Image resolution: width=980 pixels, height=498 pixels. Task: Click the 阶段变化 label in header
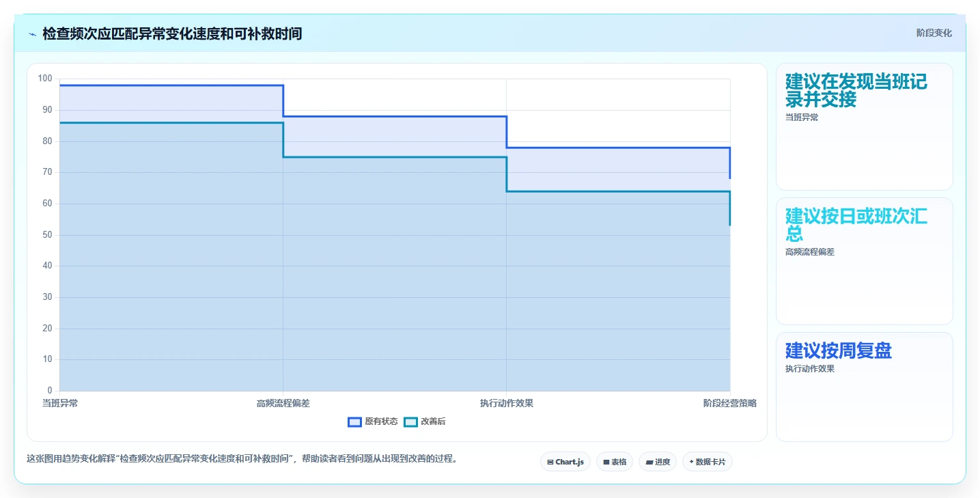934,33
